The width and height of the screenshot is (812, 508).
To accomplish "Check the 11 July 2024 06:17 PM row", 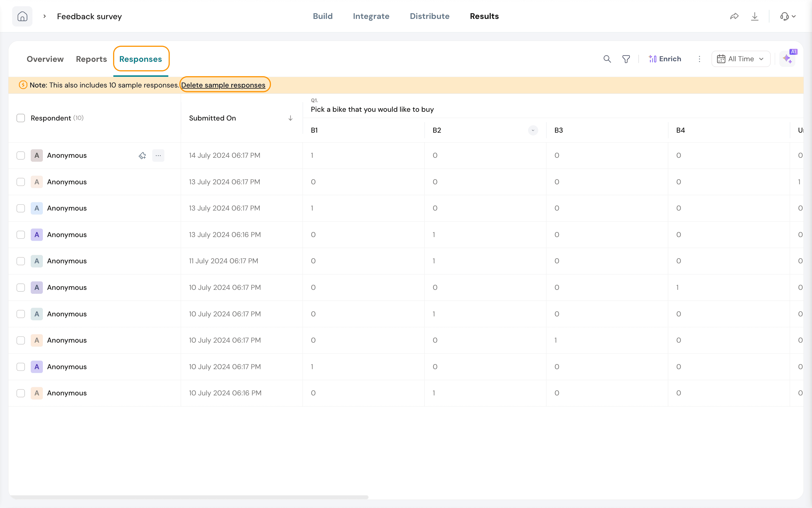I will pyautogui.click(x=21, y=261).
